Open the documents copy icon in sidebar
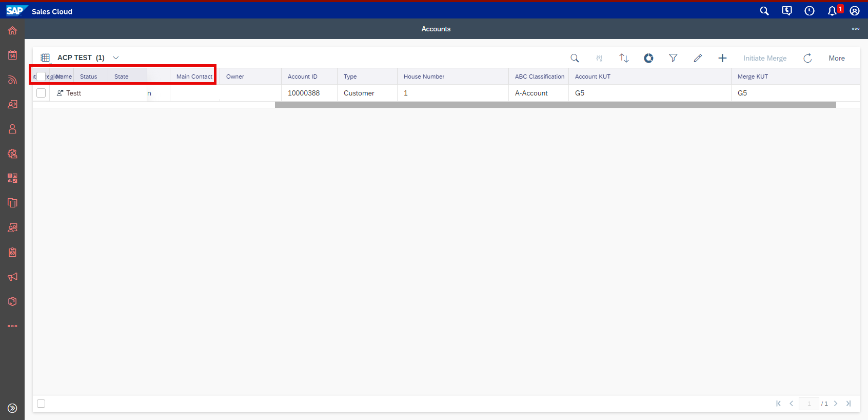 pyautogui.click(x=12, y=203)
